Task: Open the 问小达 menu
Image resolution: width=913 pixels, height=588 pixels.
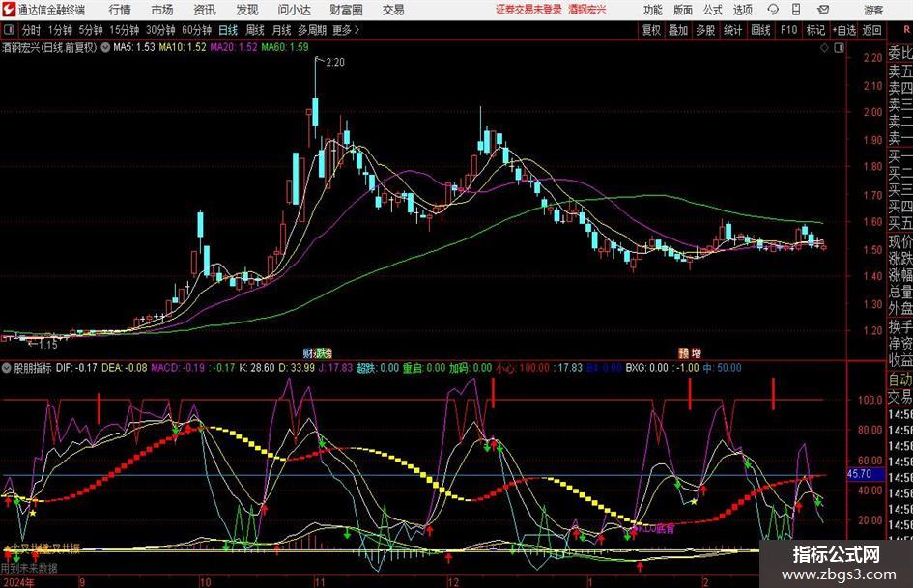Action: point(294,10)
